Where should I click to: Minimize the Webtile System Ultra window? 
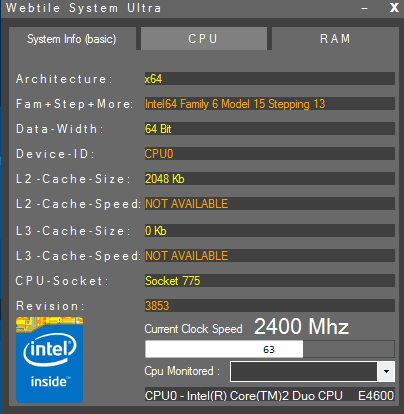(364, 8)
